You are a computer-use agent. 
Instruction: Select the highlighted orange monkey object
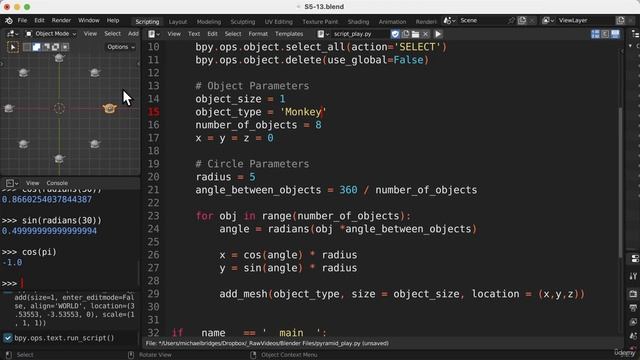tap(109, 108)
